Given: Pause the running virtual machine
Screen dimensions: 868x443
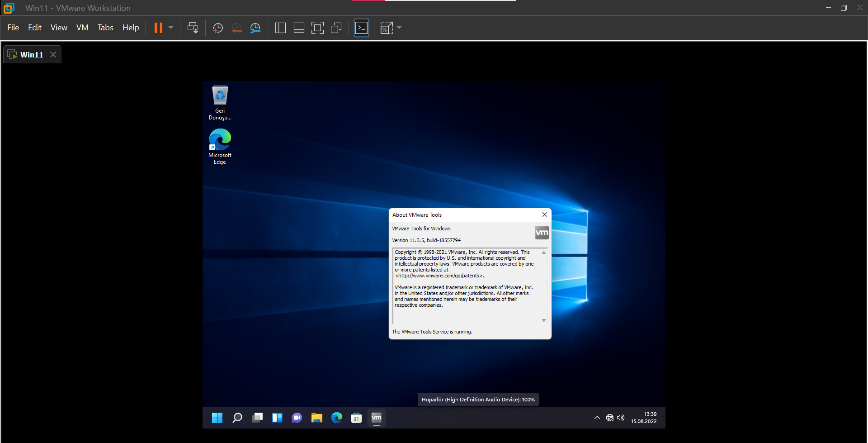Looking at the screenshot, I should pyautogui.click(x=158, y=28).
